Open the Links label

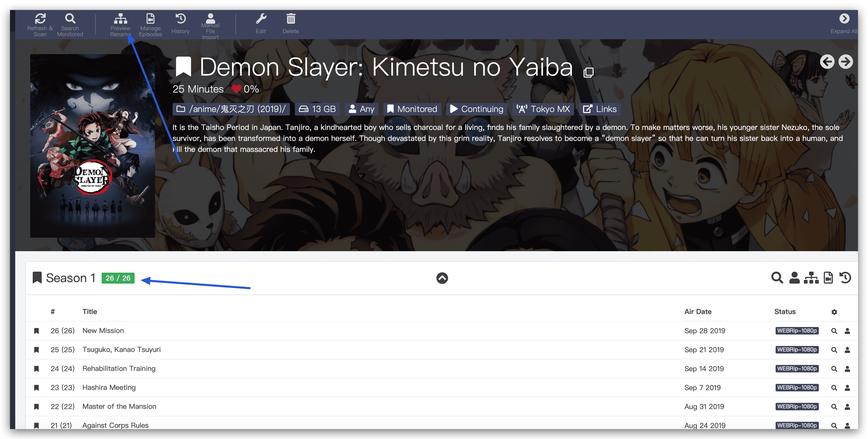[x=600, y=109]
